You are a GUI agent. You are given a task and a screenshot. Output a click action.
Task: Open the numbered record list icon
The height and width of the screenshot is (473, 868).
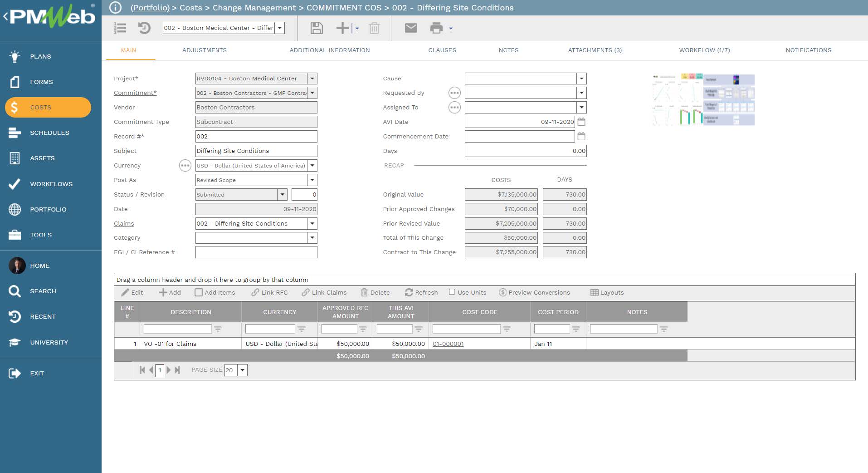[x=120, y=28]
